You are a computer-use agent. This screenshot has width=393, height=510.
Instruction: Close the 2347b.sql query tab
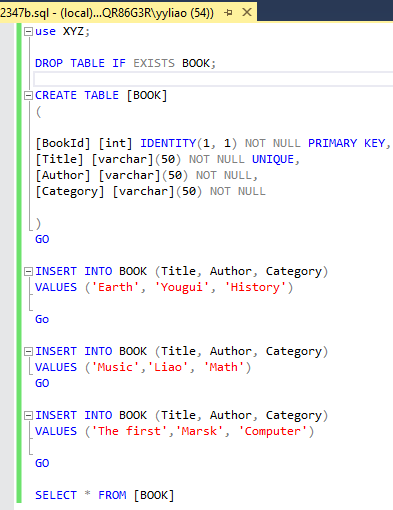click(247, 12)
